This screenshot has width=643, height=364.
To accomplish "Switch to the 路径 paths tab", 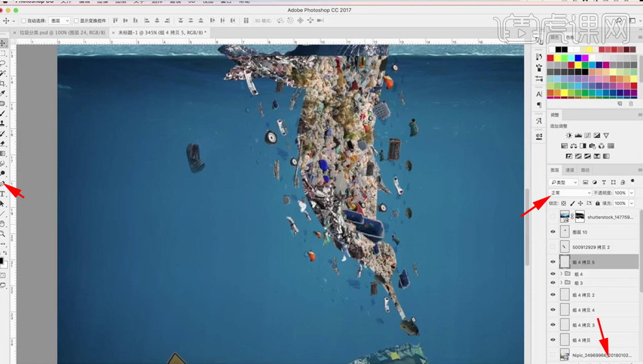I will [585, 170].
